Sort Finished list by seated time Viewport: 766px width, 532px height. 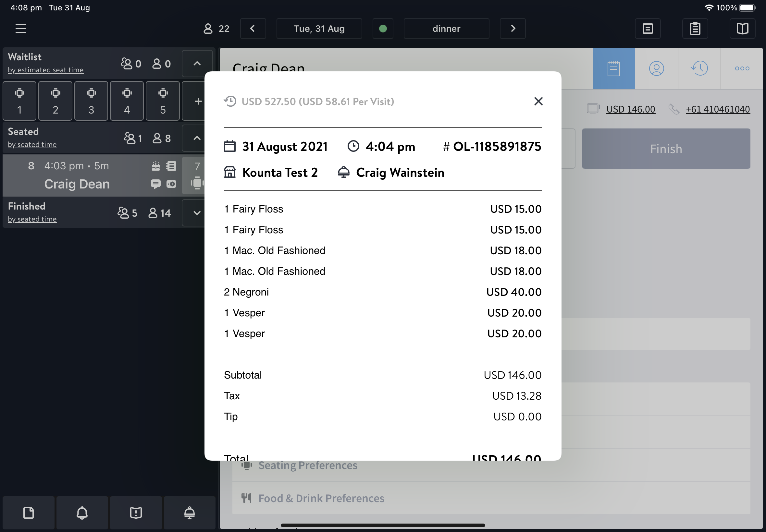pyautogui.click(x=32, y=219)
